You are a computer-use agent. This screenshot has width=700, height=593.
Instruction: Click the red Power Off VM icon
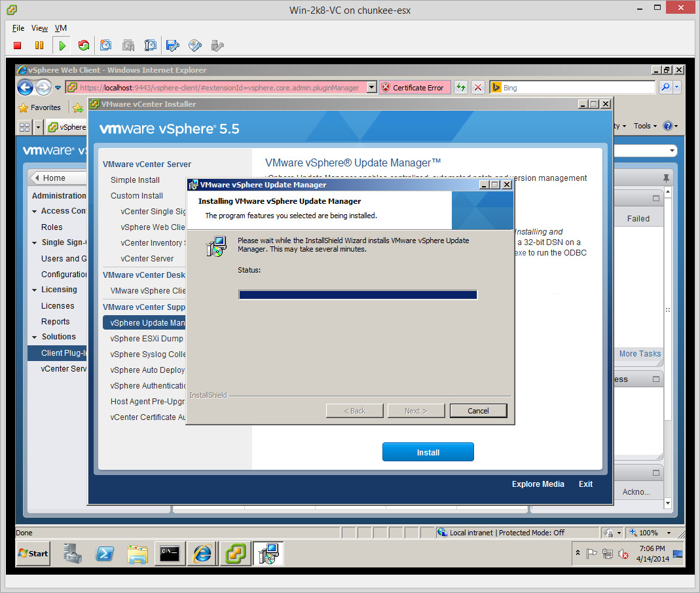click(18, 45)
